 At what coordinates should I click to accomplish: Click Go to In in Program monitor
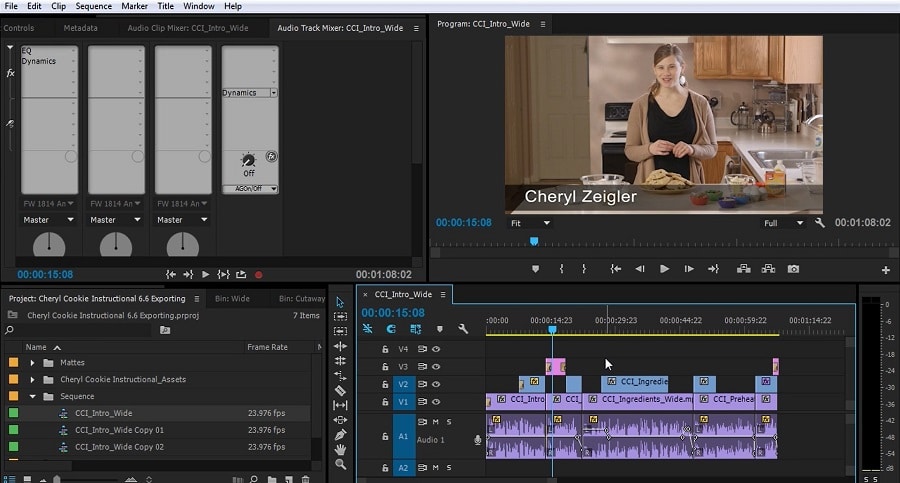click(616, 269)
